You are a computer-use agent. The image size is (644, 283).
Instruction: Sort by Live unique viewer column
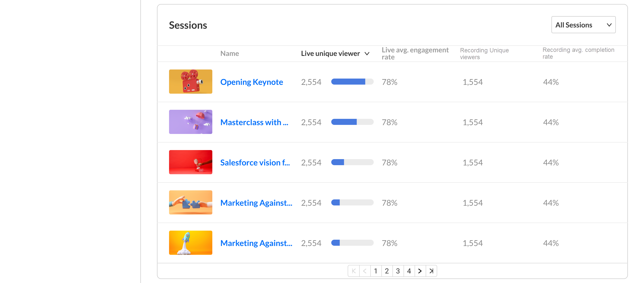pyautogui.click(x=335, y=53)
